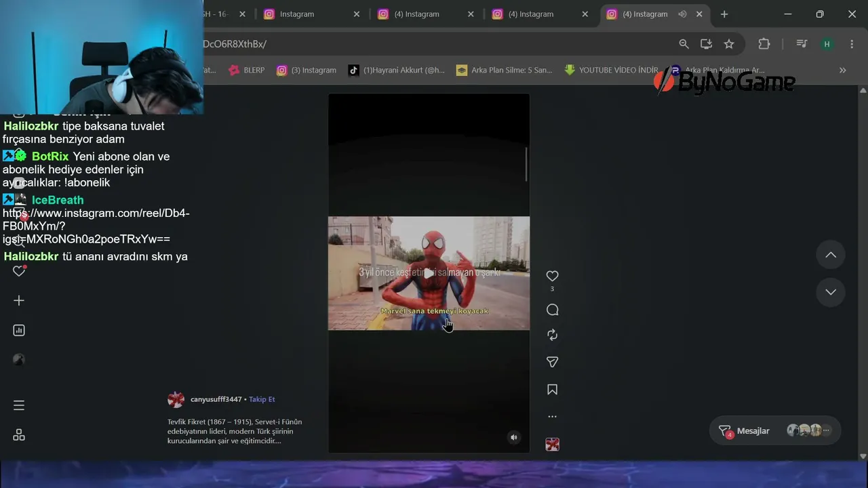Repost the reel with the repost icon
The image size is (868, 488).
(552, 335)
